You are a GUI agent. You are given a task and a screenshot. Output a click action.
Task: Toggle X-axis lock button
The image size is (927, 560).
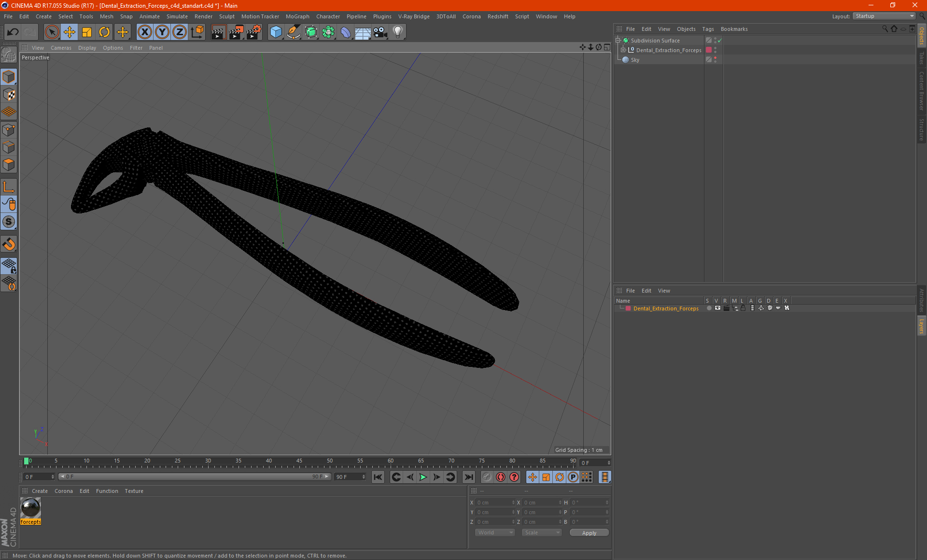click(x=144, y=32)
